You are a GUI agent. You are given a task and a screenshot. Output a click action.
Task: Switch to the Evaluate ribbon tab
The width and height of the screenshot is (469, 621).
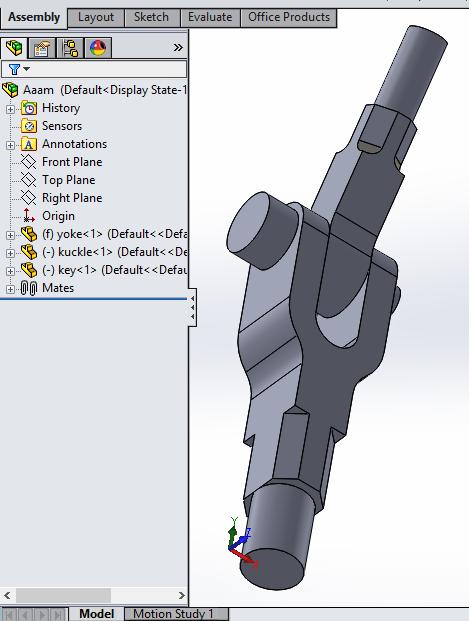click(x=210, y=17)
